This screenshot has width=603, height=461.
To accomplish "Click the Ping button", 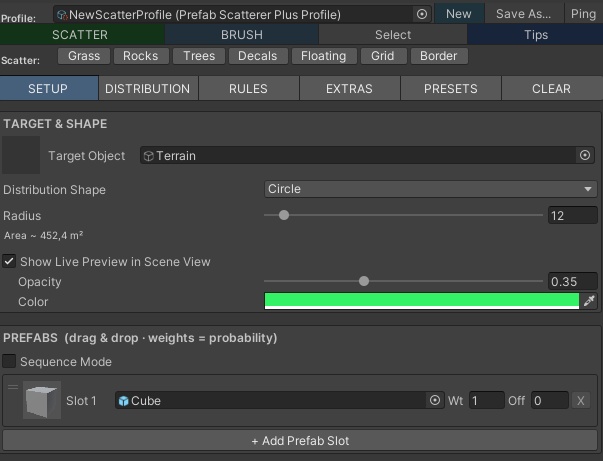I will click(x=583, y=14).
